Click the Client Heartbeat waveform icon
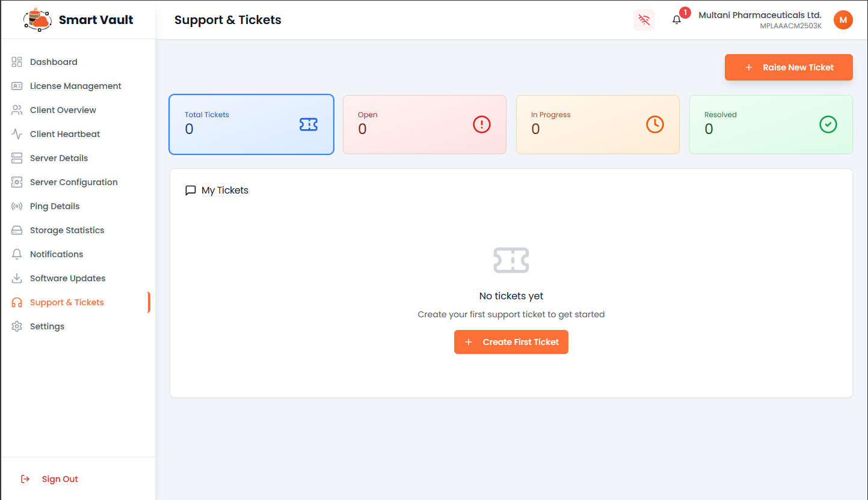The height and width of the screenshot is (500, 868). pos(17,134)
